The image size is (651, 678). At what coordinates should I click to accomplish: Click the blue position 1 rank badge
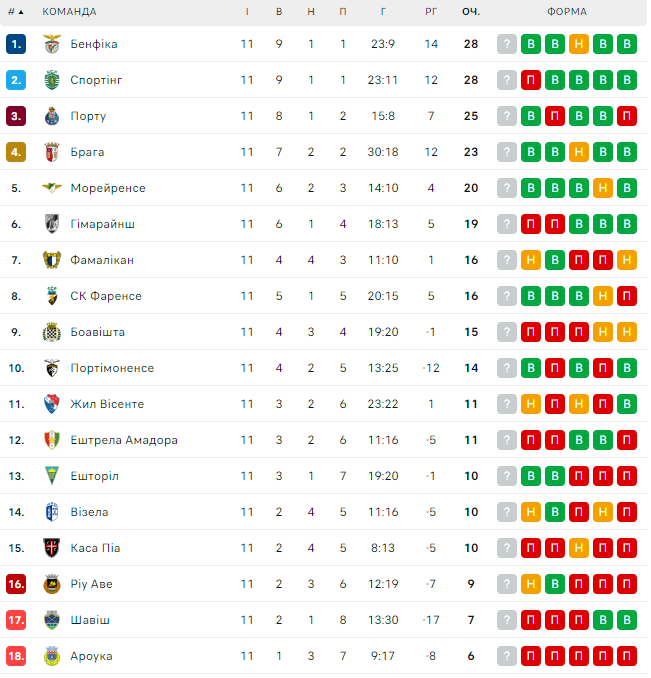[15, 44]
